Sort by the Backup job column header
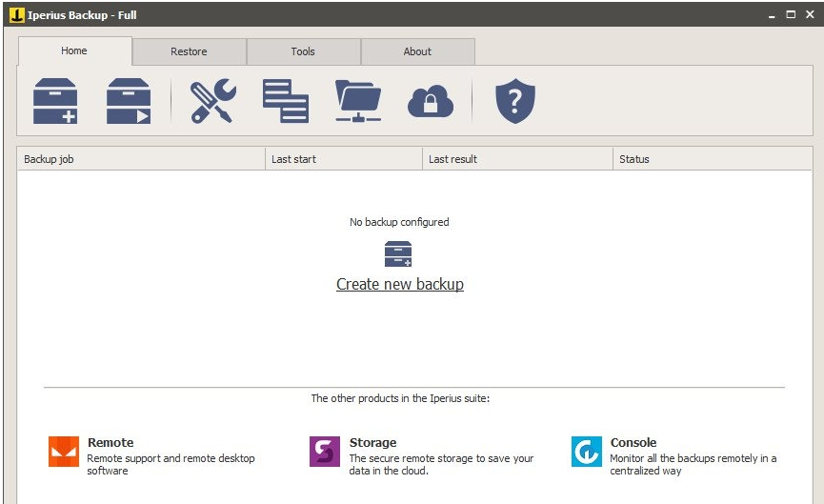 click(x=140, y=159)
